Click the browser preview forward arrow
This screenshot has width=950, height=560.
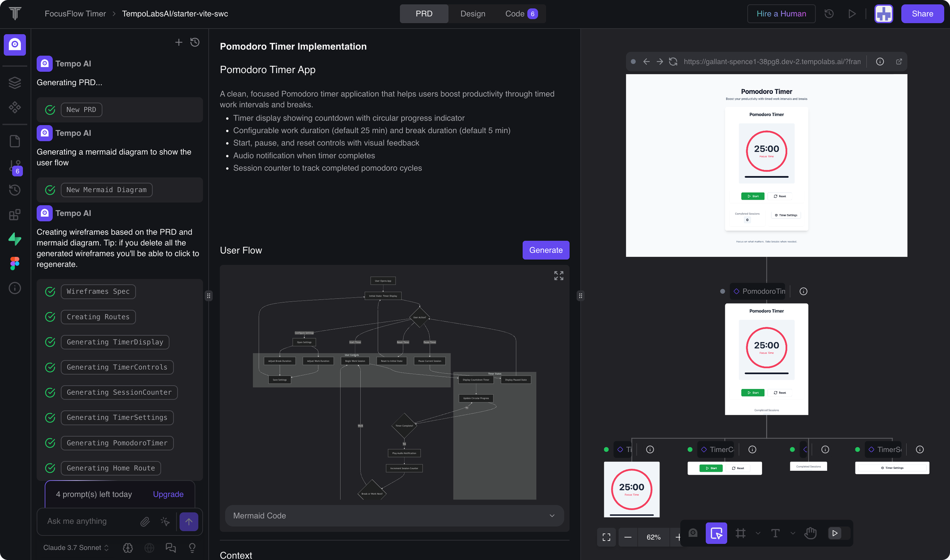[660, 62]
